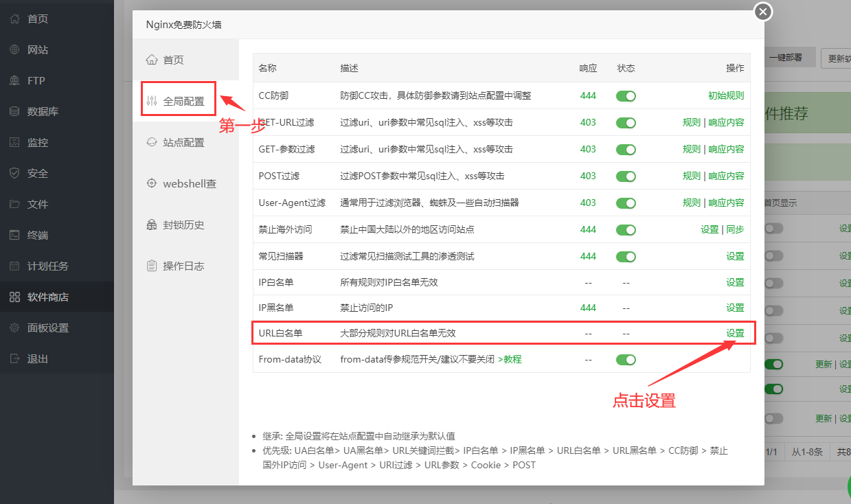Viewport: 851px width, 504px height.
Task: Toggle the GET-参数过滤 status switch
Action: [x=626, y=150]
